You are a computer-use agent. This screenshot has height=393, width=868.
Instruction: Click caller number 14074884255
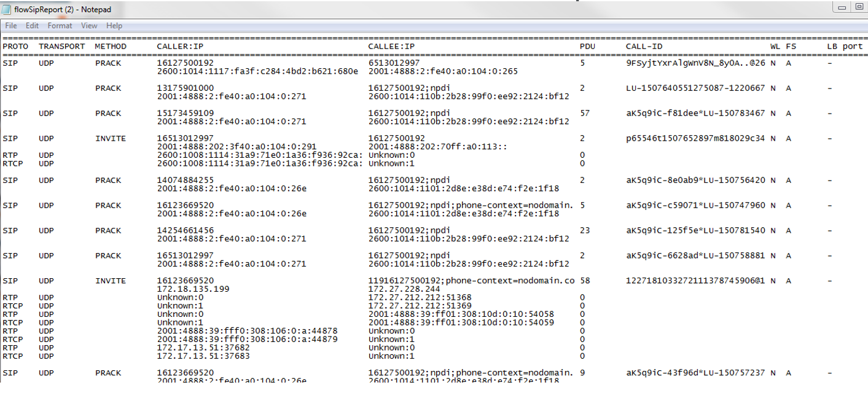point(186,180)
